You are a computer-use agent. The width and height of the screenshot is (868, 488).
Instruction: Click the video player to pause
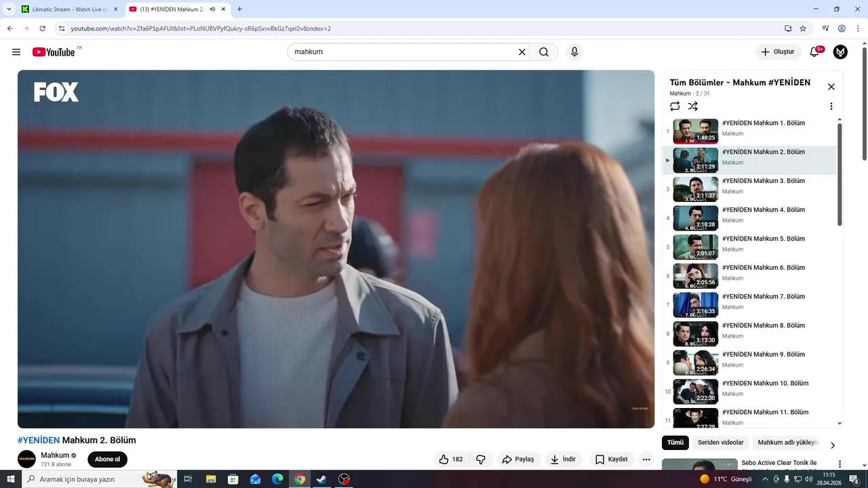tap(336, 249)
